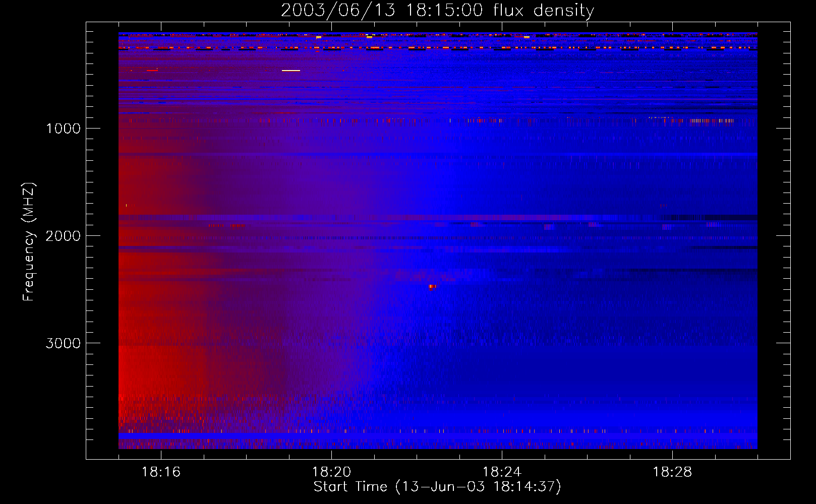Select the '18:28' time tick label
This screenshot has height=504, width=816.
672,472
